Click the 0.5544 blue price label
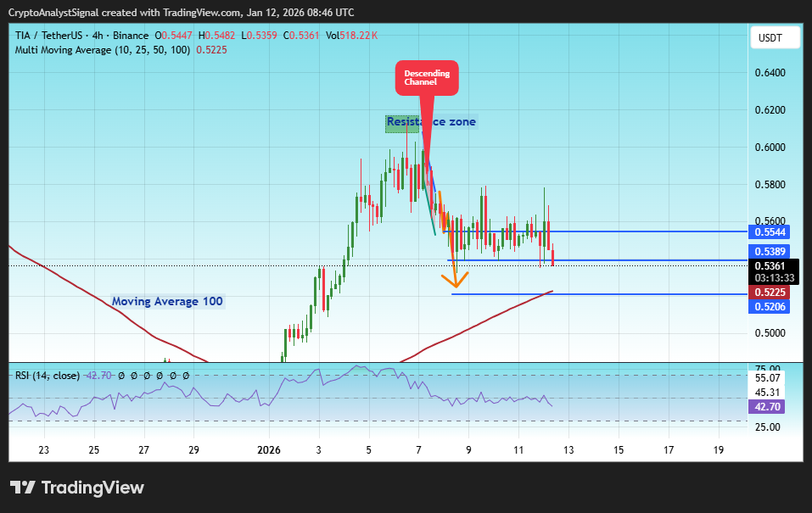This screenshot has height=513, width=812. tap(769, 232)
